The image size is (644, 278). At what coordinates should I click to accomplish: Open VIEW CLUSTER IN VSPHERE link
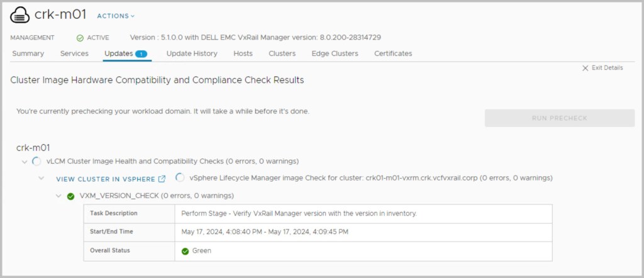point(106,179)
